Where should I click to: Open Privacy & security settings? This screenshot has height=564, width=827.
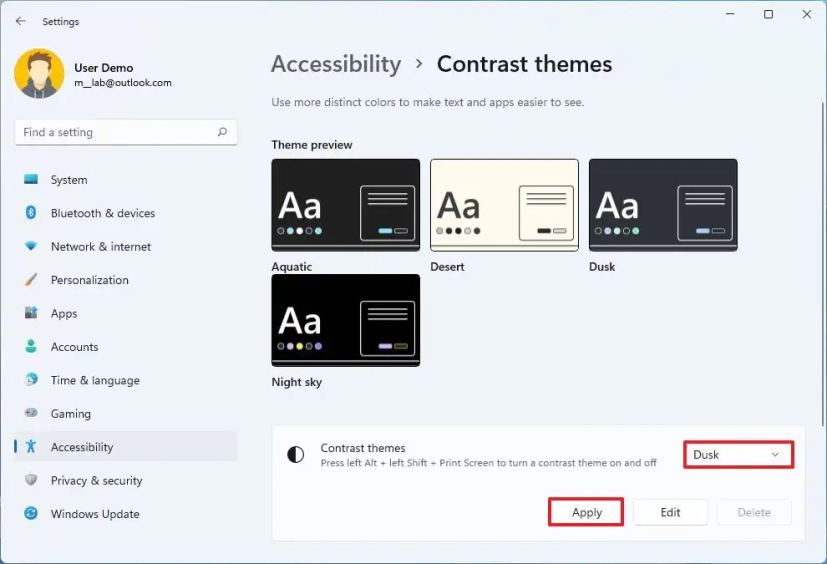click(x=126, y=480)
